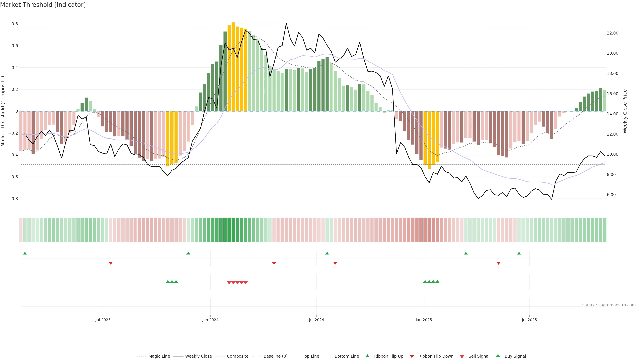Screen dimensions: 644x362
Task: Toggle the Top Line legend entry
Action: 311,356
